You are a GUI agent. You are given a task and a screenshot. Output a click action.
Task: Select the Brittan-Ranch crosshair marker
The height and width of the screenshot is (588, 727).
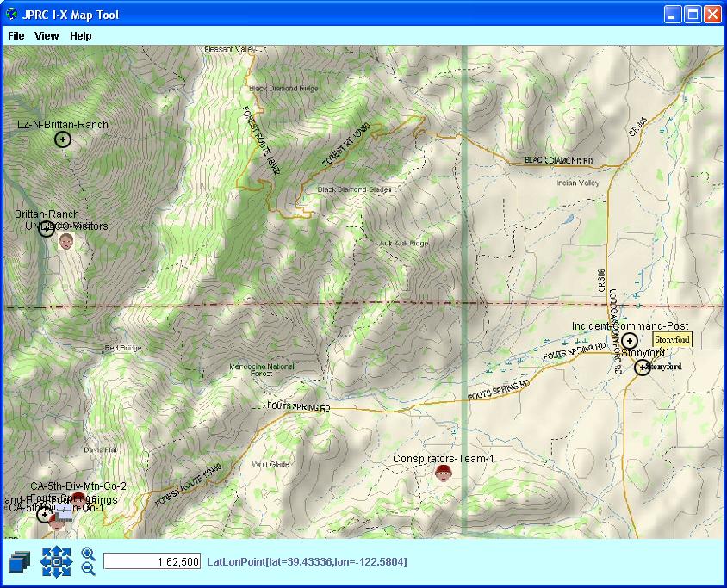click(x=47, y=229)
